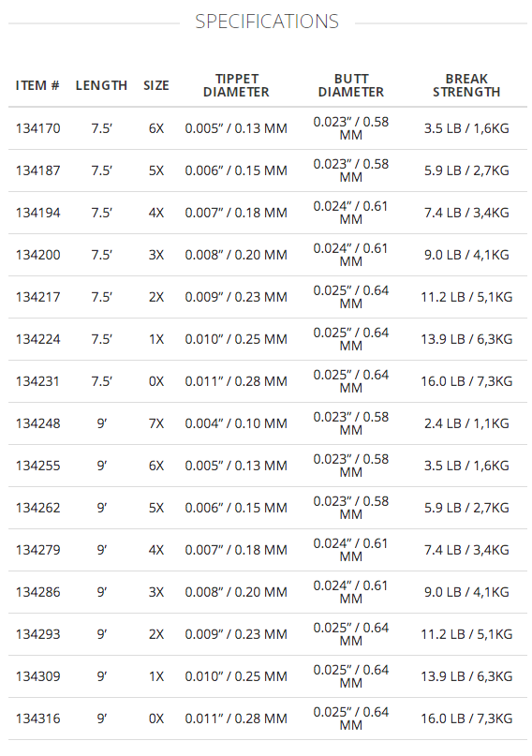Select item number 134262
This screenshot has height=756, width=532.
click(x=38, y=508)
